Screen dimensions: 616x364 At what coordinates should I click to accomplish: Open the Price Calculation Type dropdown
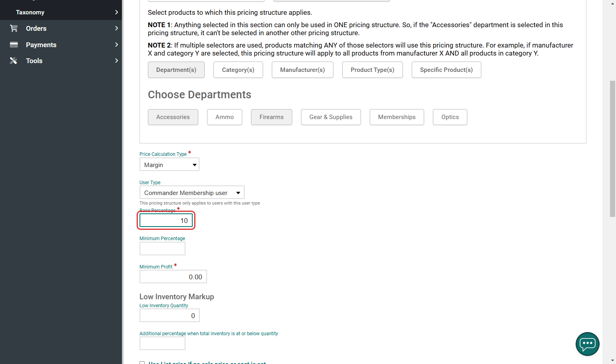coord(169,165)
